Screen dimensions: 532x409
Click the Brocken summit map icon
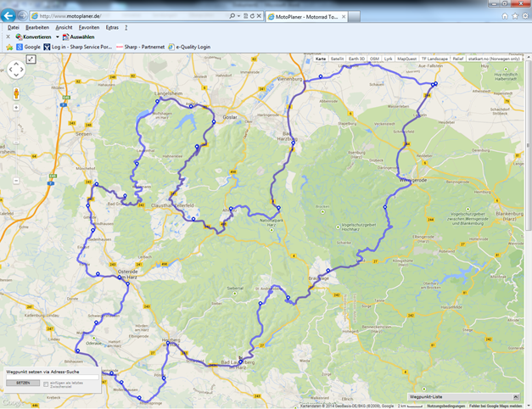(322, 212)
